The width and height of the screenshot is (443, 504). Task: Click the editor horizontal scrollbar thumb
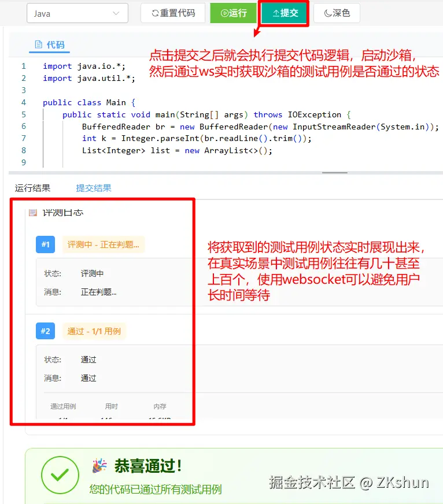coord(335,173)
